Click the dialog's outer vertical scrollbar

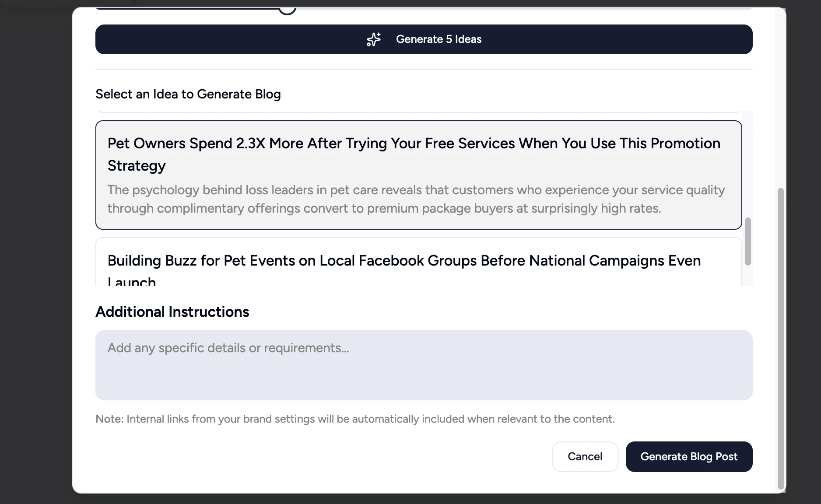tap(780, 339)
